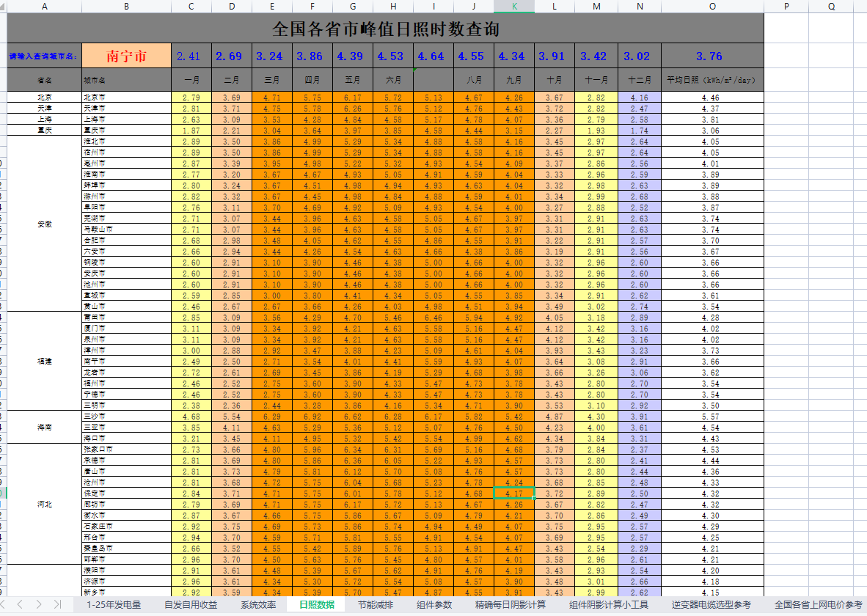Click the orange 南宁市 query city input cell
The height and width of the screenshot is (616, 867).
point(127,56)
